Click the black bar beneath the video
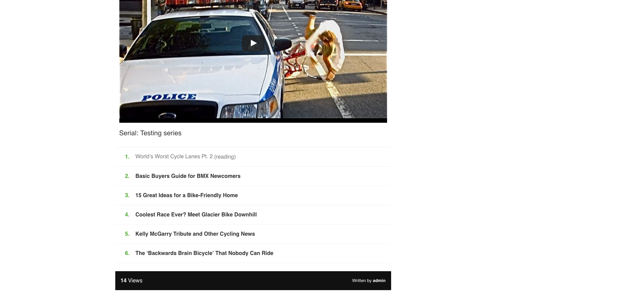The height and width of the screenshot is (304, 644). tap(253, 120)
